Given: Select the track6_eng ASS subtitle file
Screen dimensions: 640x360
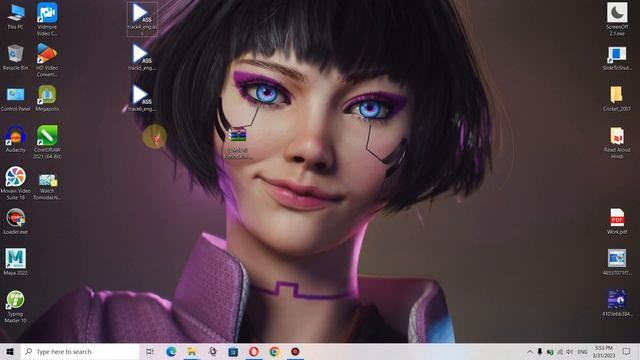Looking at the screenshot, I should 141,98.
